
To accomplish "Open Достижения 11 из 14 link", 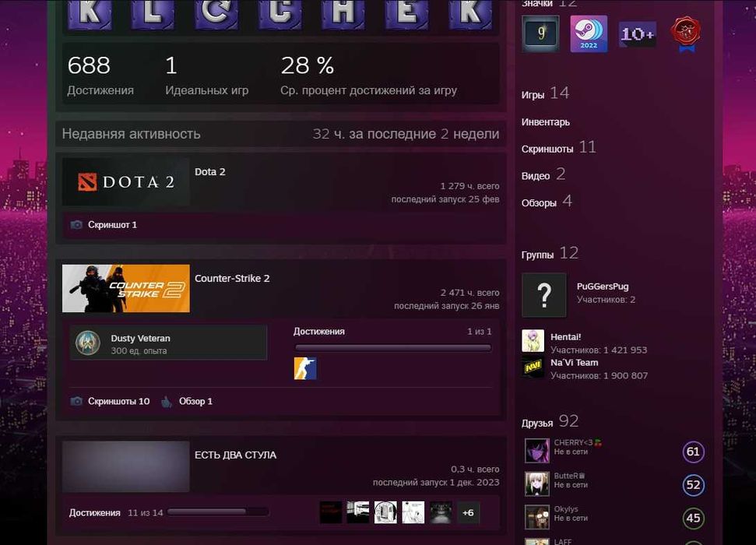I will click(116, 512).
